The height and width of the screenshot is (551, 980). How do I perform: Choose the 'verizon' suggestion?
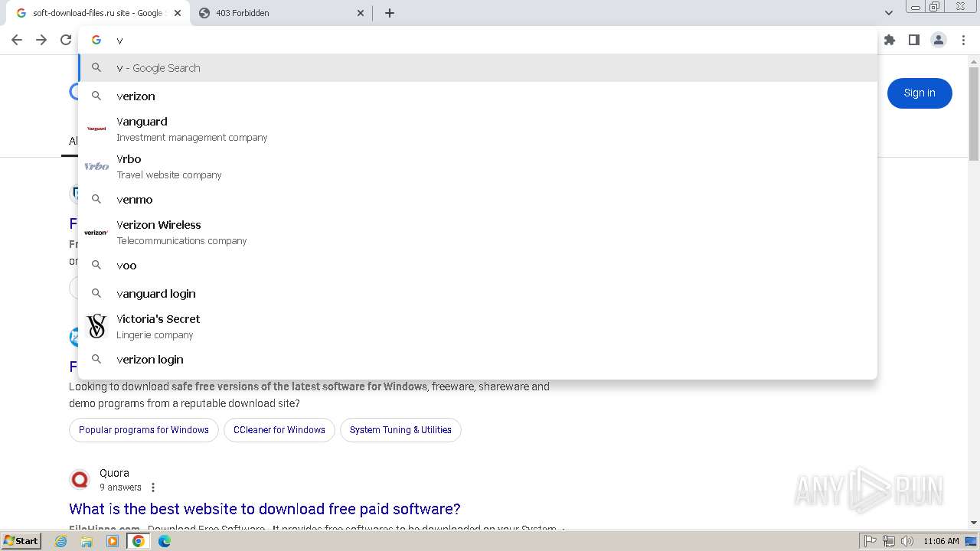[x=478, y=96]
